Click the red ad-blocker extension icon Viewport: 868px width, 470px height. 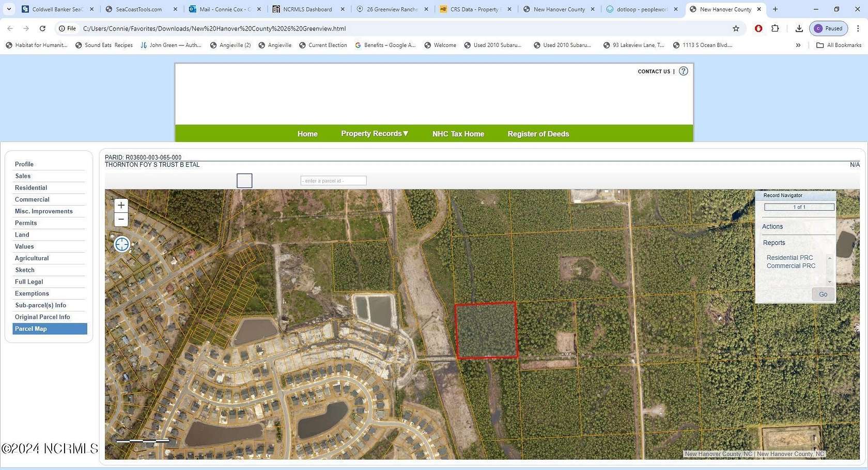[758, 28]
